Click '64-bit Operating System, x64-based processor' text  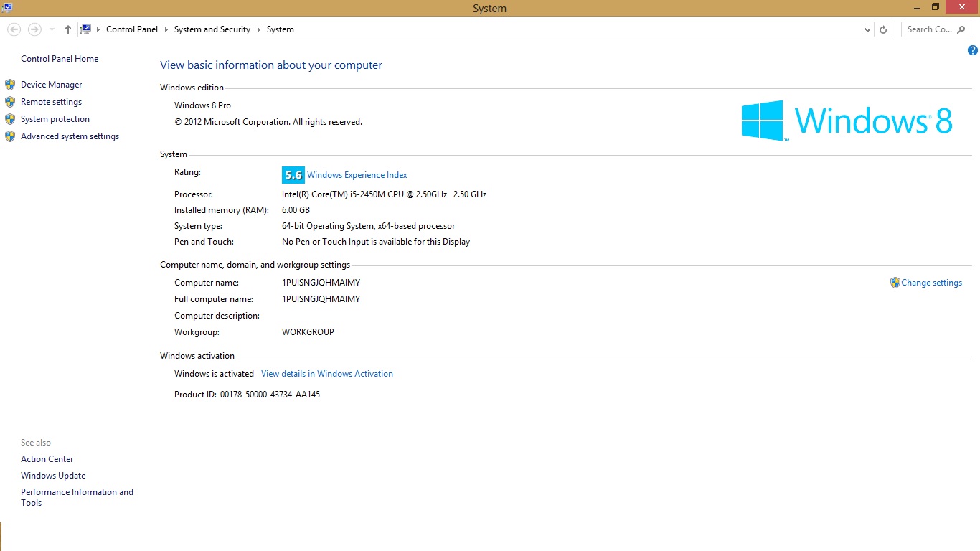369,226
